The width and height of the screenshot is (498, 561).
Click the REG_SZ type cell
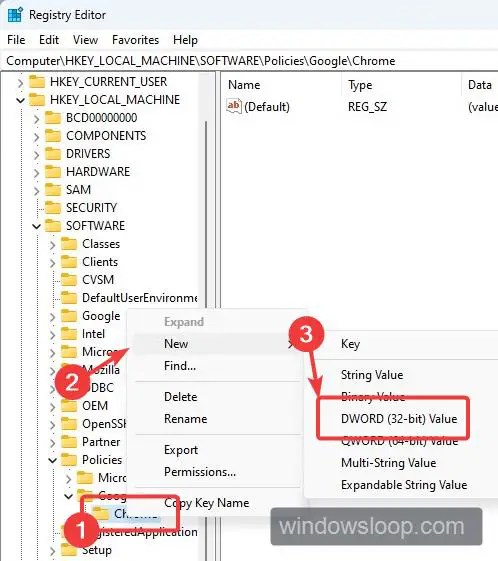367,107
